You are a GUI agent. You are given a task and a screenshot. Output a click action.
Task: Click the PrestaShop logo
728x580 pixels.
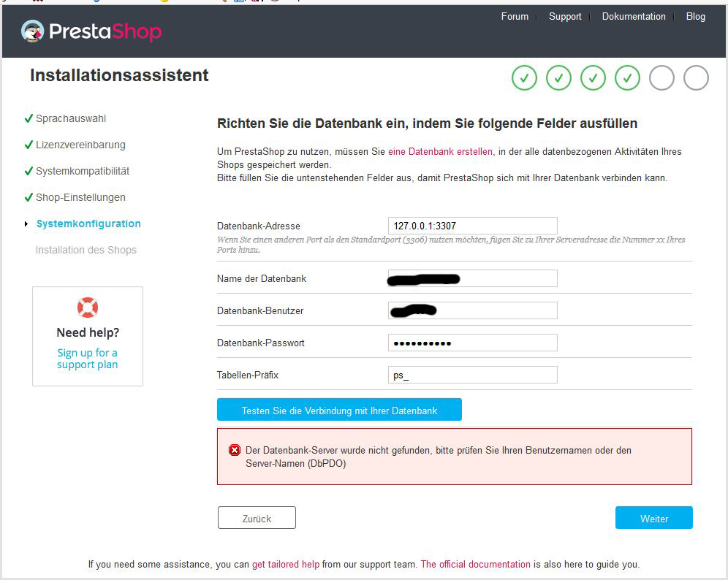pos(91,31)
